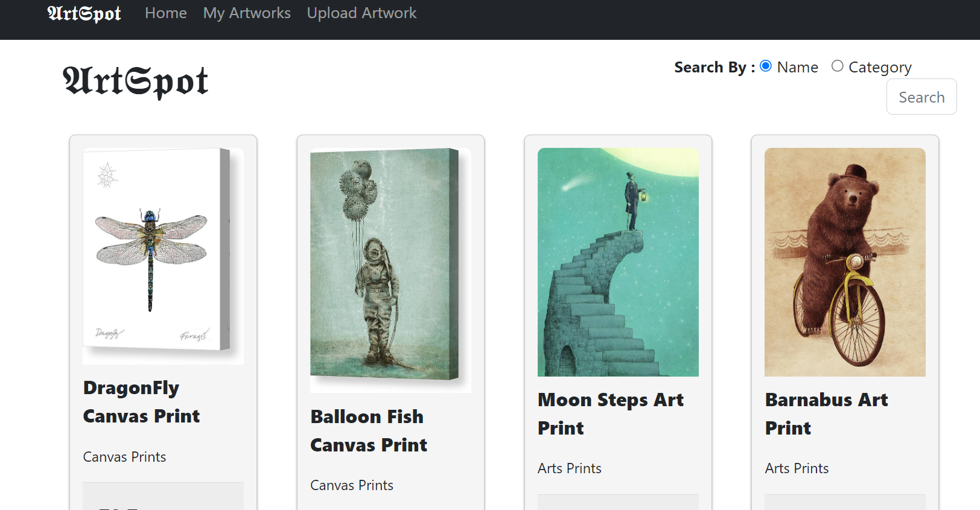
Task: Click Arts Prints label under Moon Steps
Action: 570,468
